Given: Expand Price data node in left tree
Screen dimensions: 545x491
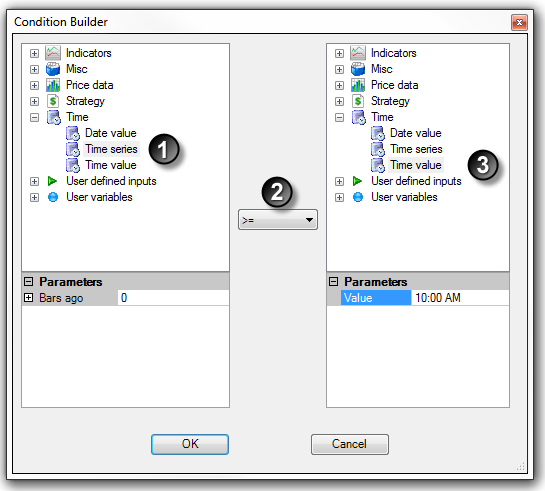Looking at the screenshot, I should click(x=34, y=85).
